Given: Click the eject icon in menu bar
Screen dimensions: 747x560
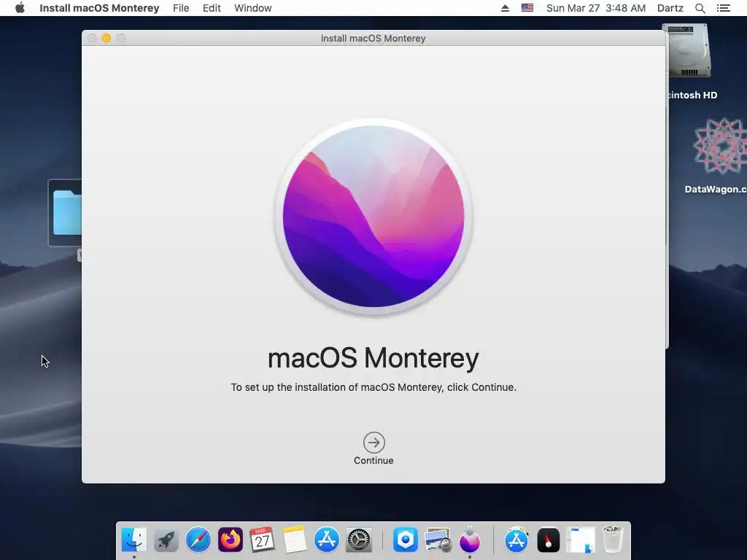Looking at the screenshot, I should coord(505,8).
